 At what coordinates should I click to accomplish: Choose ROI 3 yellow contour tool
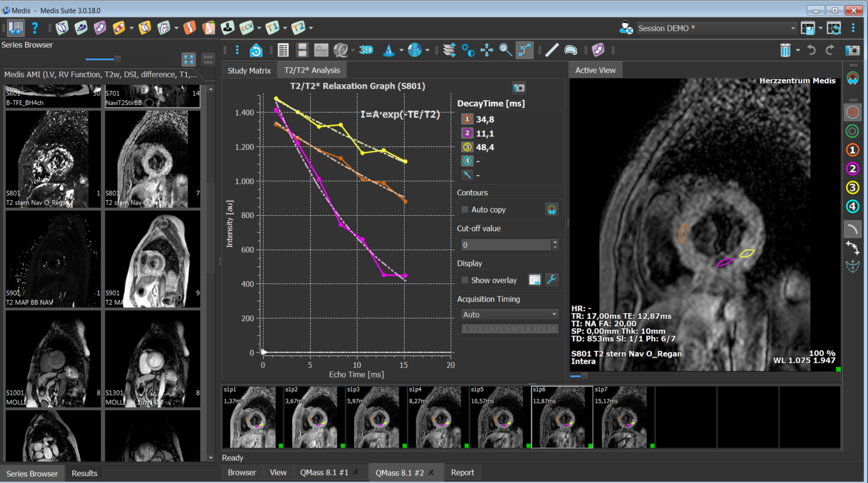pyautogui.click(x=852, y=188)
